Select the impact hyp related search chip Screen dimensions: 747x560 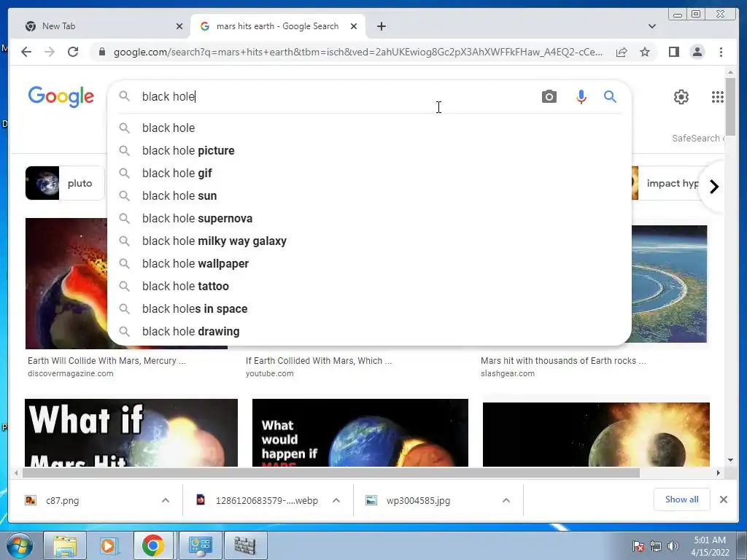668,183
